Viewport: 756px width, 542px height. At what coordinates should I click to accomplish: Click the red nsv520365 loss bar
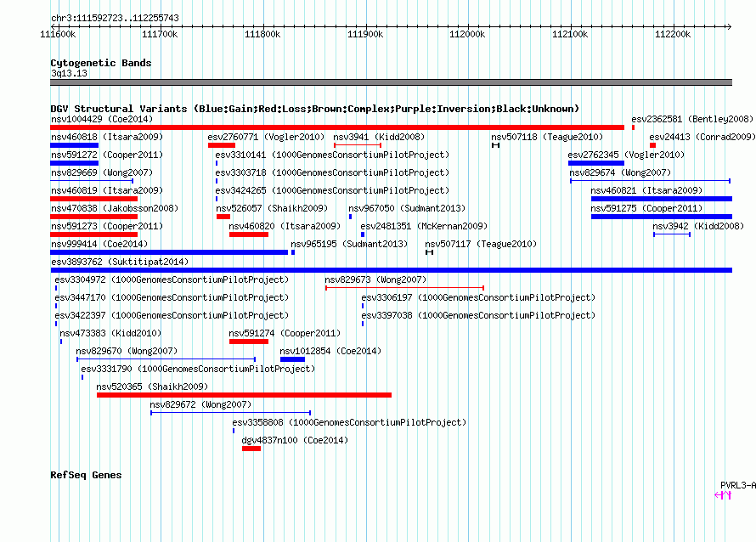[x=244, y=395]
